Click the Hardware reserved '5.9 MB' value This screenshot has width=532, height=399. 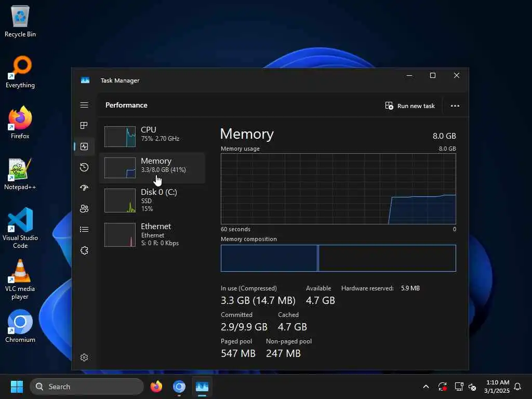(410, 288)
